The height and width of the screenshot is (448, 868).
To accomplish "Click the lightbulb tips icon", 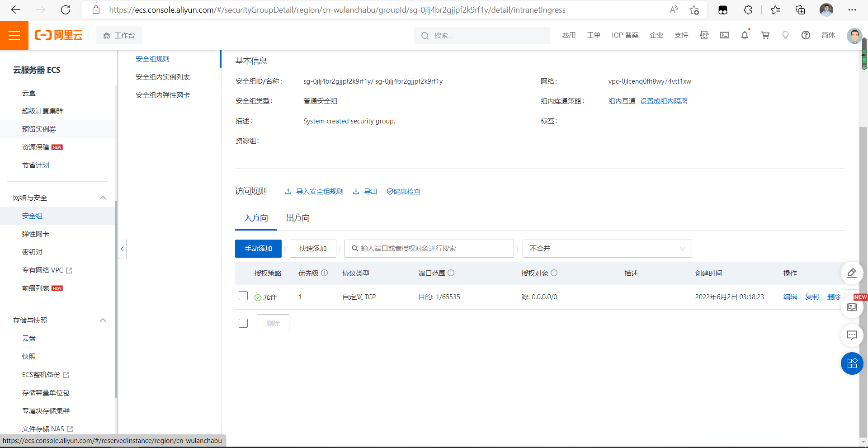I will [786, 35].
